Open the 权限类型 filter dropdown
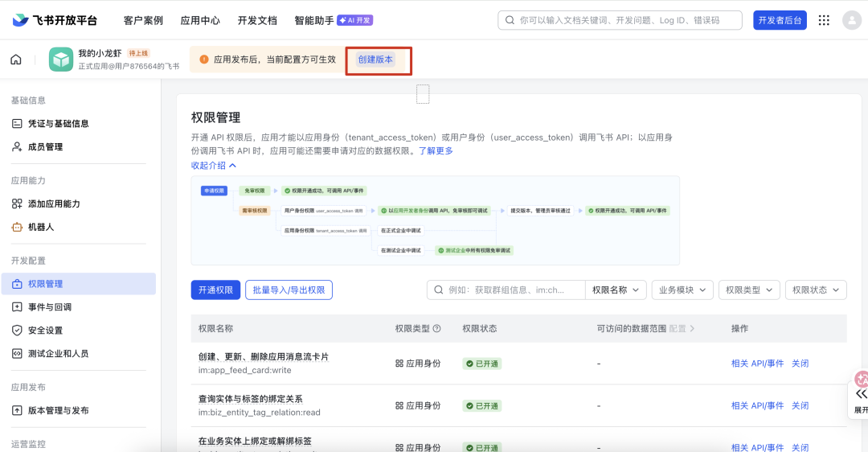Viewport: 868px width, 452px height. 749,290
